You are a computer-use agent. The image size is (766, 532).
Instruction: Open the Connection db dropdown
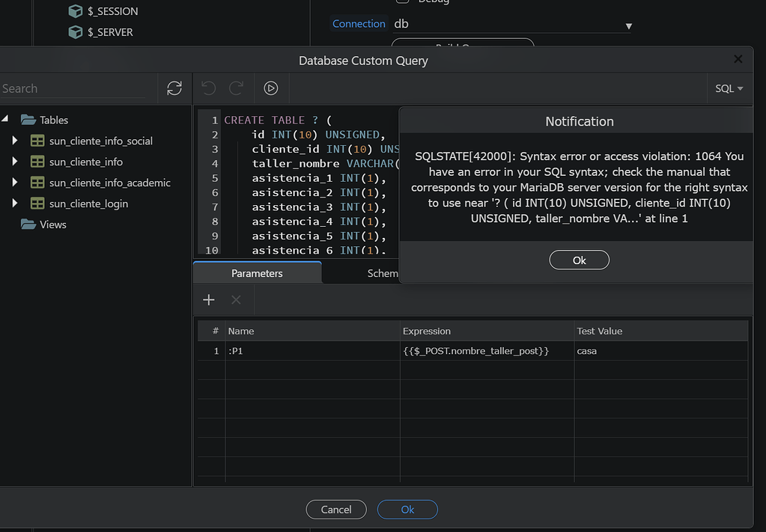pos(628,25)
